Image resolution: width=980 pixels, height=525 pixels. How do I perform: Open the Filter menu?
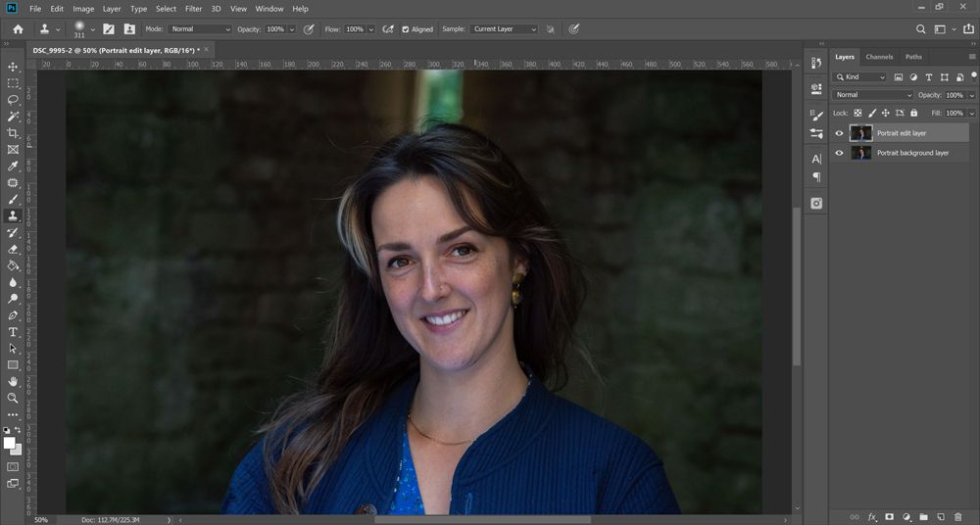(x=193, y=9)
